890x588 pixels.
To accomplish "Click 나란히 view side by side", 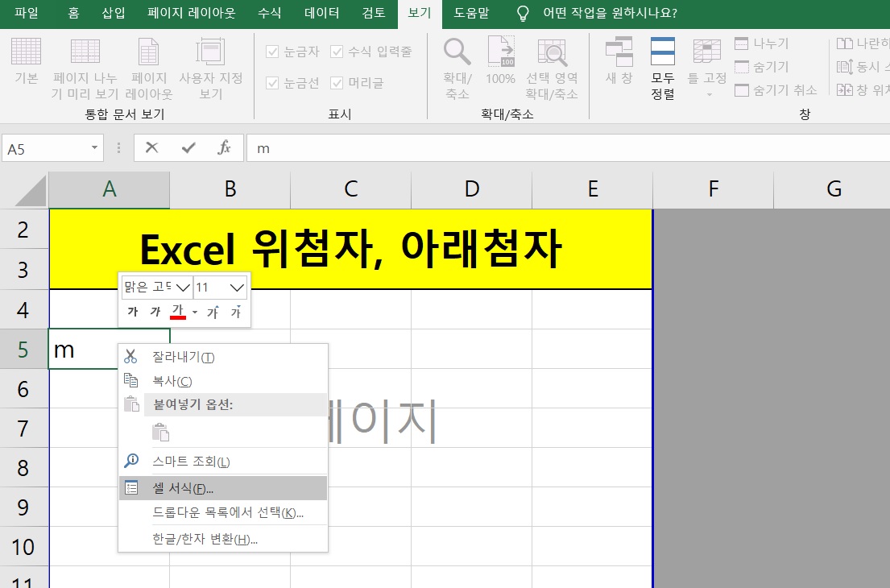I will [863, 43].
